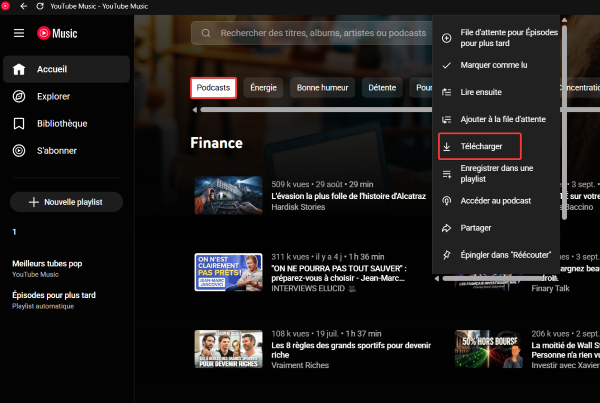This screenshot has width=600, height=403.
Task: Click the Ajouter à la file d'attente icon
Action: (447, 119)
